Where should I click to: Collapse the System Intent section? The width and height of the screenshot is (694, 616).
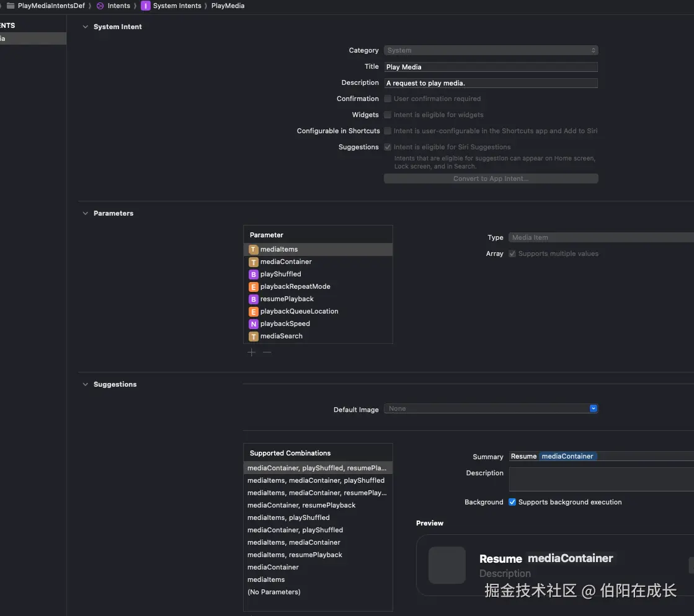(x=86, y=27)
